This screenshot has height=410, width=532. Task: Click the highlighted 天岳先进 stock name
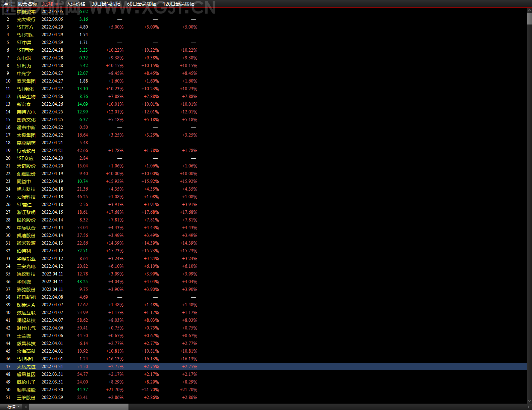[x=26, y=367]
